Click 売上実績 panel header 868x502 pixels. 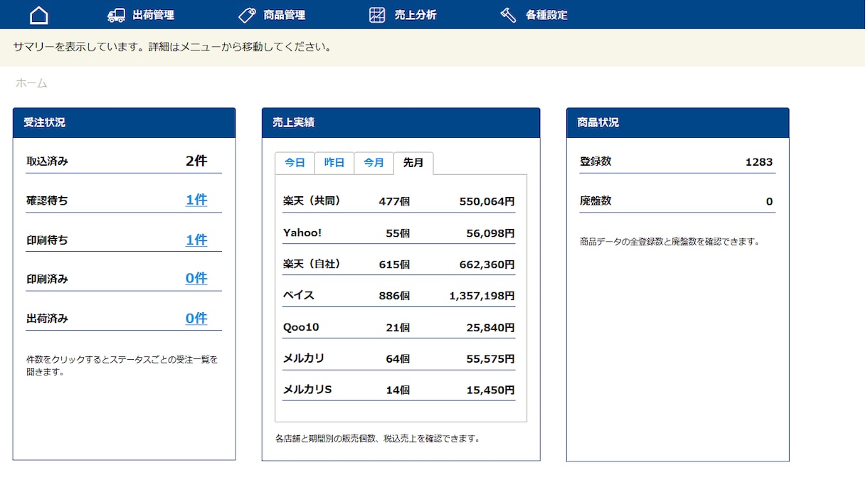(x=401, y=123)
